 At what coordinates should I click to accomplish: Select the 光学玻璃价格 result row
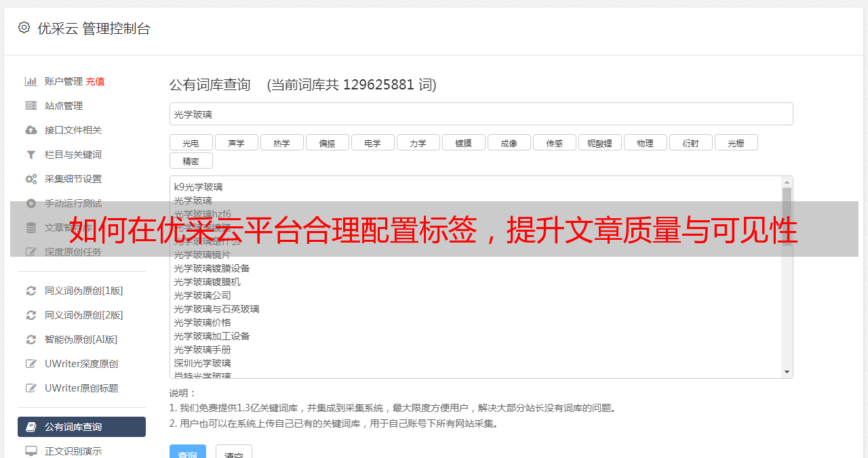click(475, 322)
